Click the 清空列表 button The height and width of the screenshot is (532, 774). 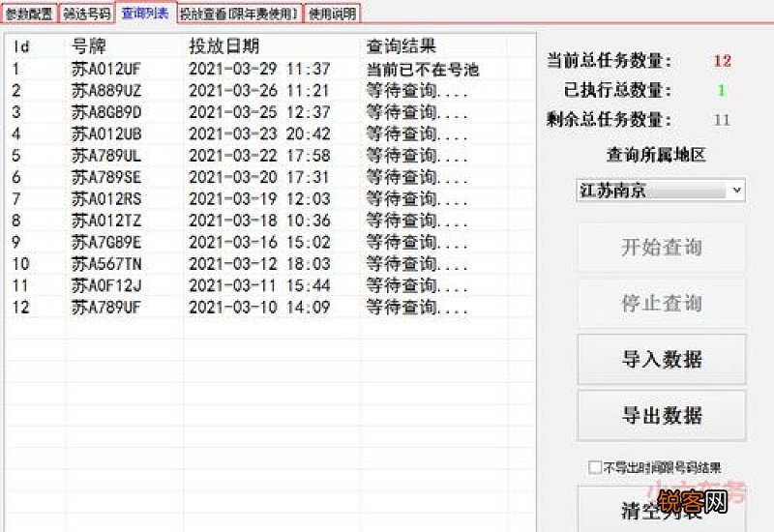point(662,510)
